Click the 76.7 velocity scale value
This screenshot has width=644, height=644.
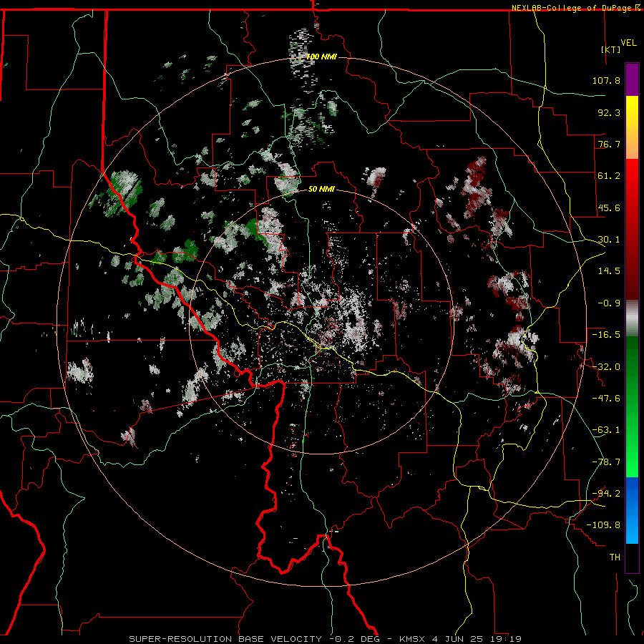pyautogui.click(x=609, y=144)
